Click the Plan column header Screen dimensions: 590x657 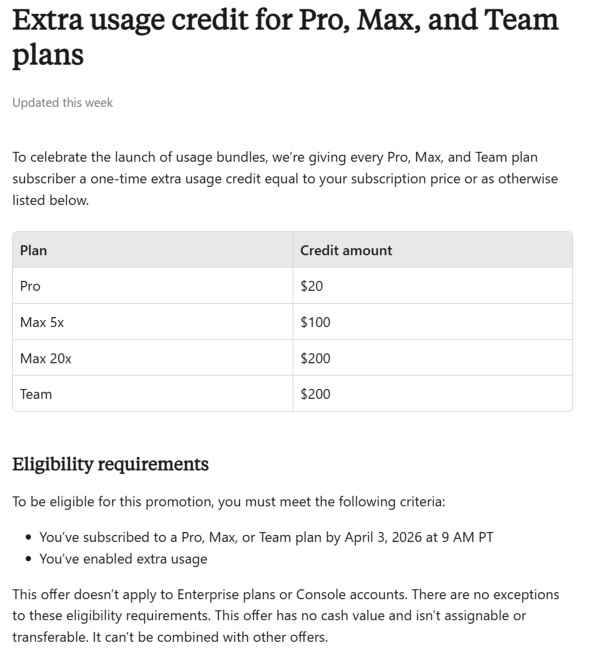pyautogui.click(x=153, y=250)
